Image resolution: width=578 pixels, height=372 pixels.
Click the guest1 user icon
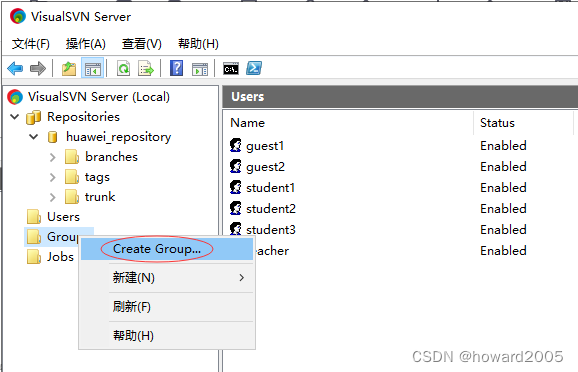[236, 146]
